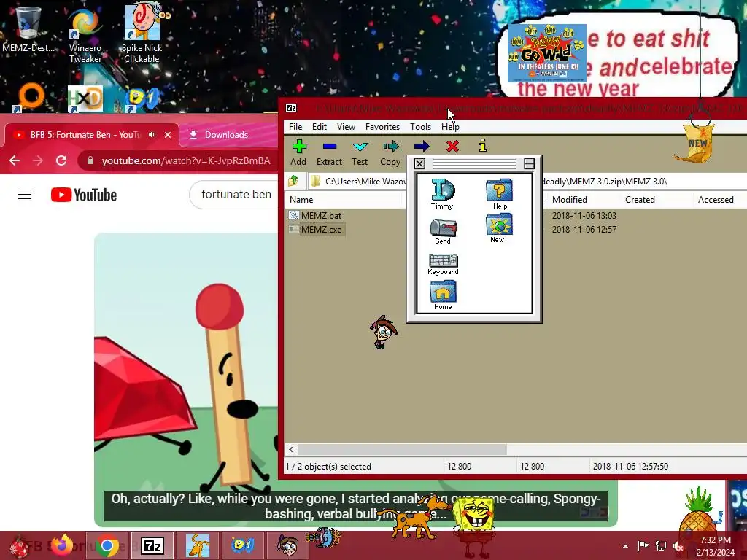Click the Home folder icon in popup

tap(443, 295)
